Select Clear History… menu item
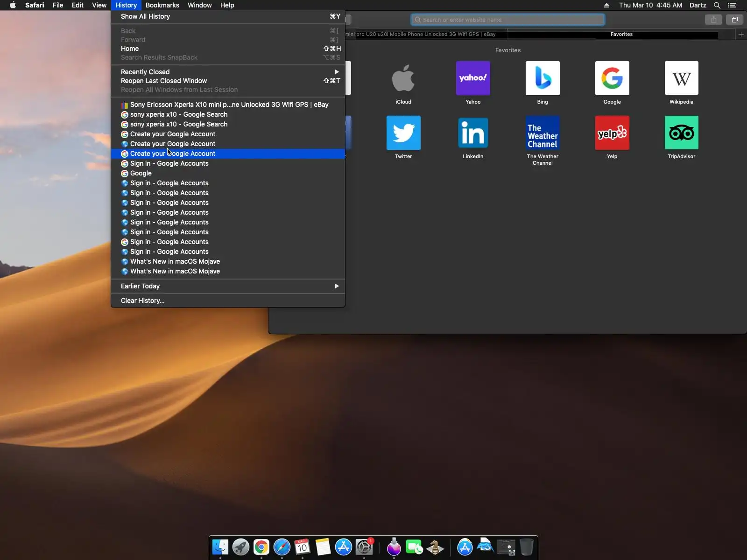This screenshot has height=560, width=747. [228, 301]
